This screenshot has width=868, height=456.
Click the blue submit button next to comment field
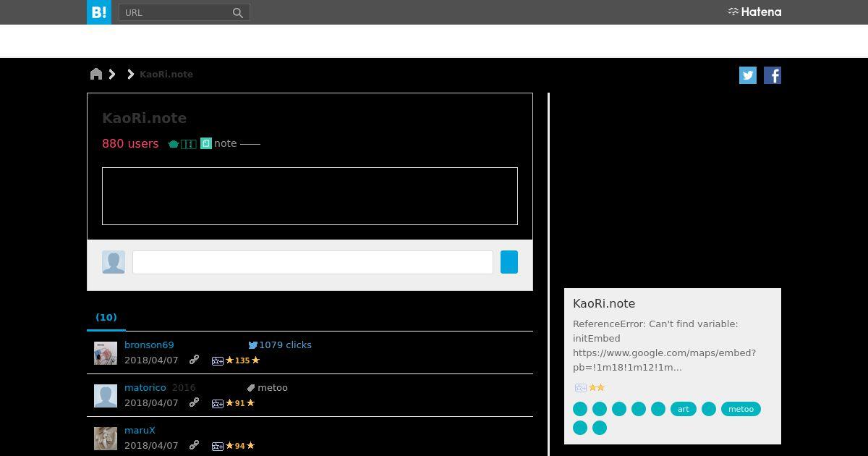509,262
